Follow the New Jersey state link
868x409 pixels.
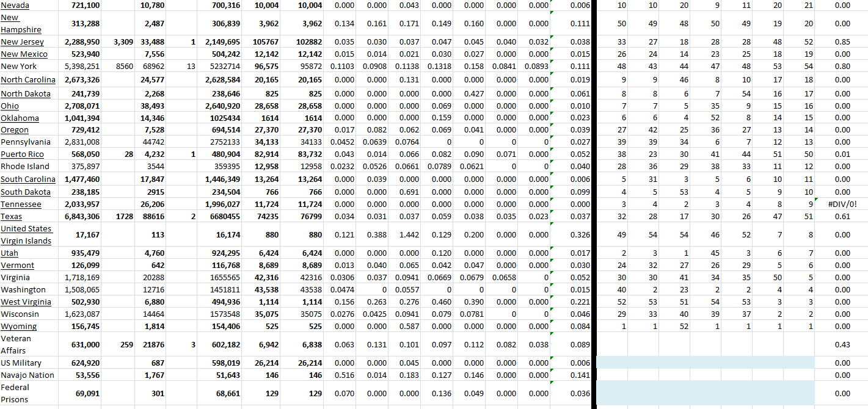click(x=22, y=42)
